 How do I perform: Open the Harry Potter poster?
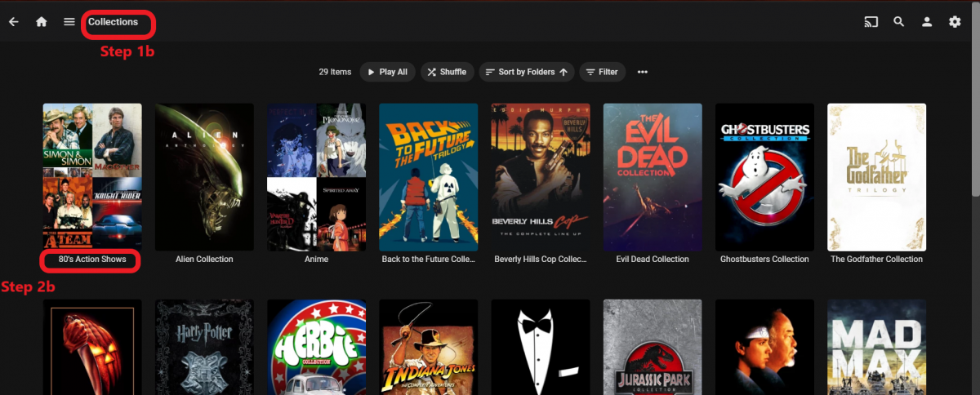pos(204,347)
